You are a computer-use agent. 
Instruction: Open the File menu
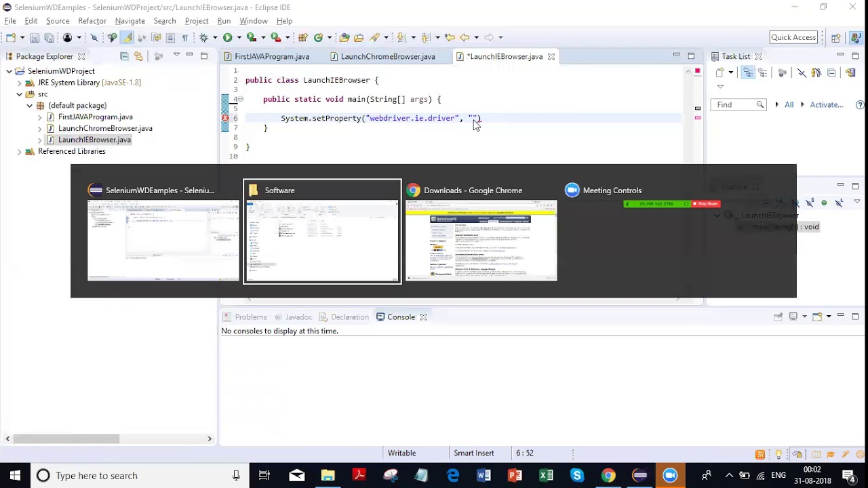coord(10,21)
